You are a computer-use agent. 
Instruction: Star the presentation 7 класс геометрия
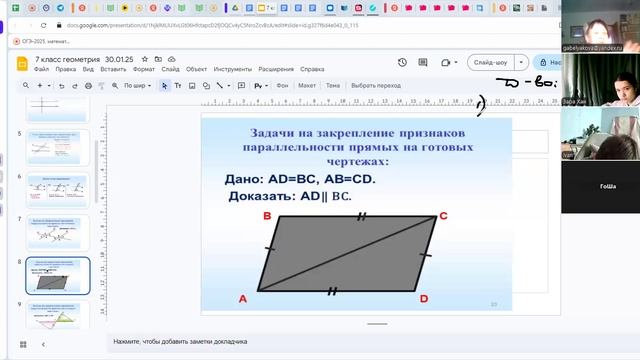click(x=144, y=59)
